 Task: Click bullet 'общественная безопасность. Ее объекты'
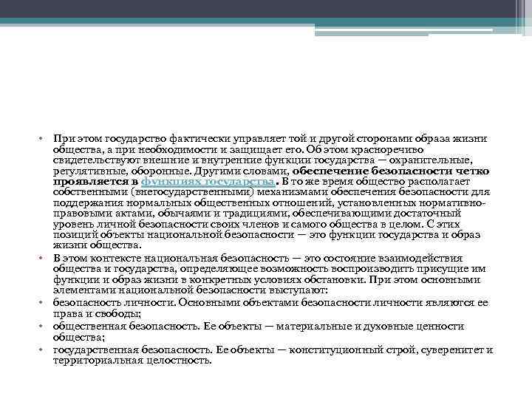click(259, 332)
